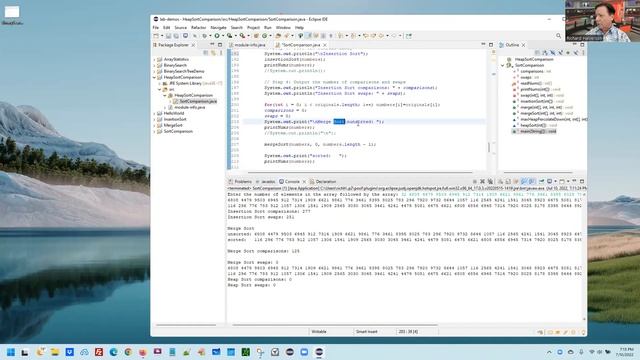Switch to the module-info.java editor tab
The height and width of the screenshot is (360, 640).
coord(249,45)
